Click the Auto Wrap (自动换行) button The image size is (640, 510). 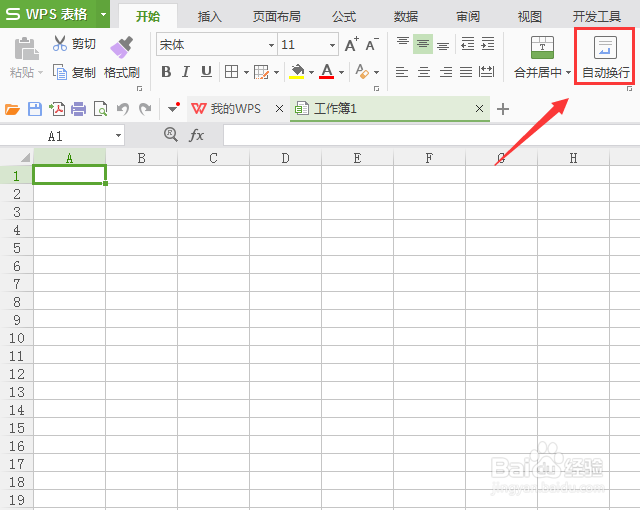click(x=605, y=56)
